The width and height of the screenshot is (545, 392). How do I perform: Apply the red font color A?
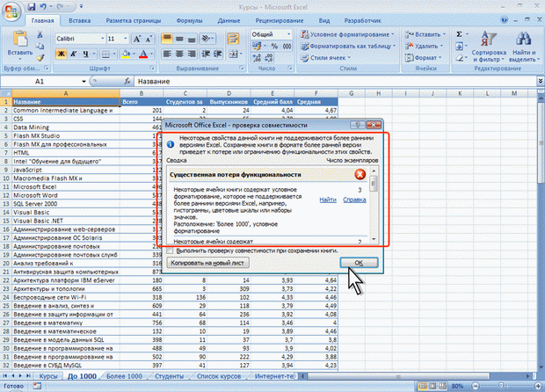[x=143, y=54]
